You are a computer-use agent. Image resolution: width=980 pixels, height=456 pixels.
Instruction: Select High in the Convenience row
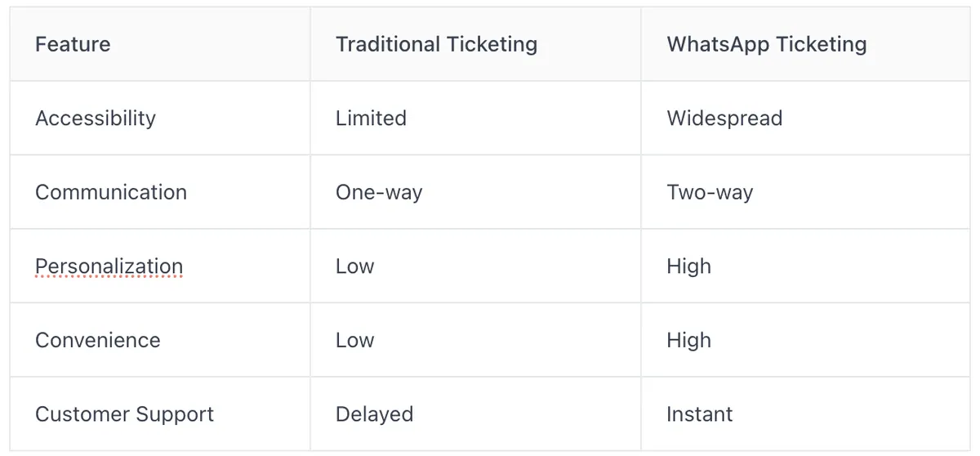688,341
